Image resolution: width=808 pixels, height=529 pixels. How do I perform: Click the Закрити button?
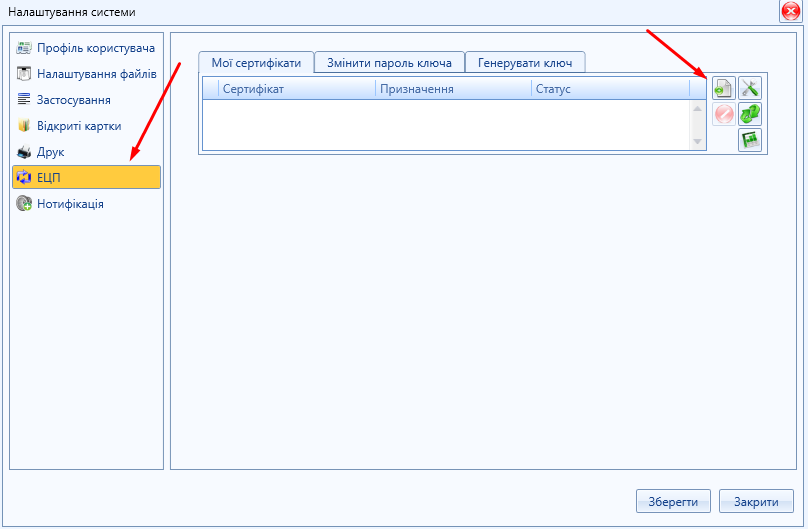coord(756,501)
